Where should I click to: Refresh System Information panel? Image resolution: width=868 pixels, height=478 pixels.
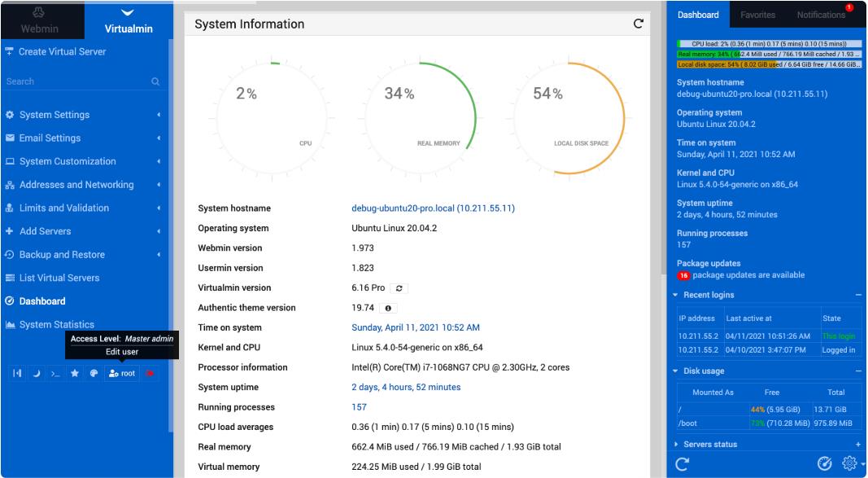pyautogui.click(x=639, y=24)
